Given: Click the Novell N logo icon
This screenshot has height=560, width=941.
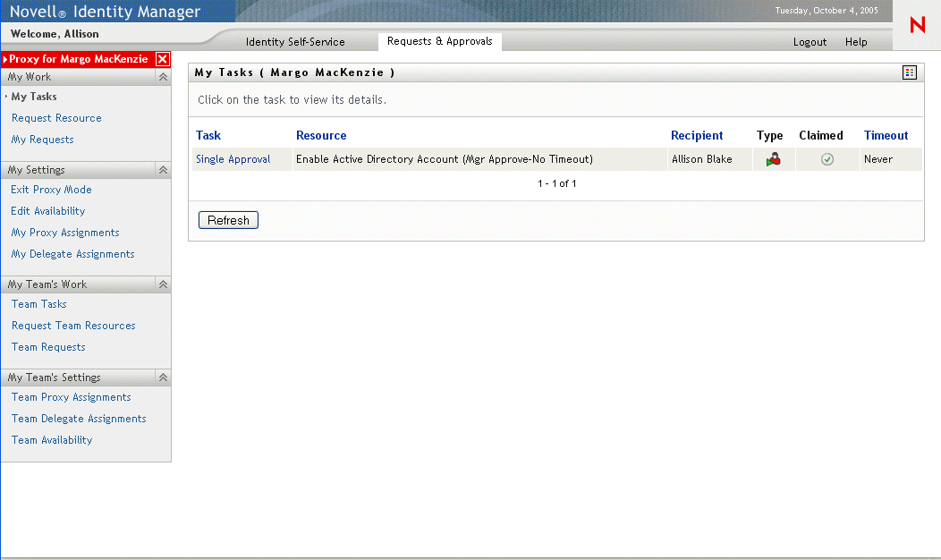Looking at the screenshot, I should (917, 25).
